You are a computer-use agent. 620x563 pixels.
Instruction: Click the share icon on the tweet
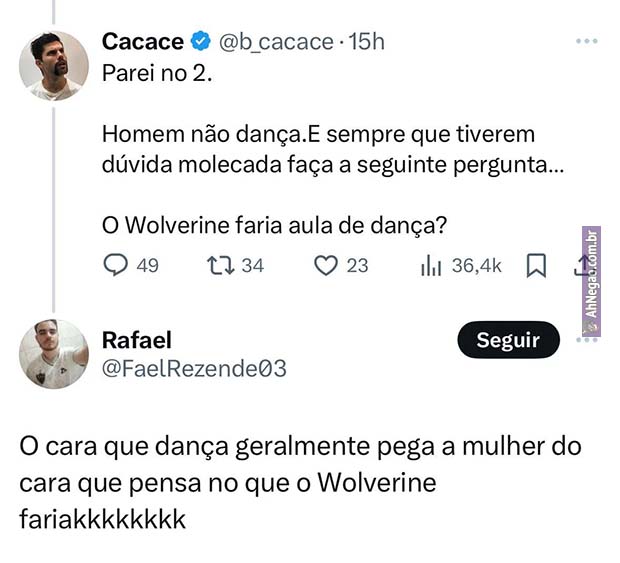[x=579, y=265]
